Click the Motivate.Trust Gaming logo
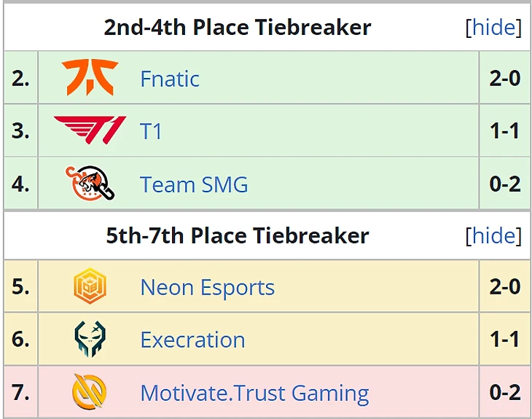532x419 pixels. point(90,393)
